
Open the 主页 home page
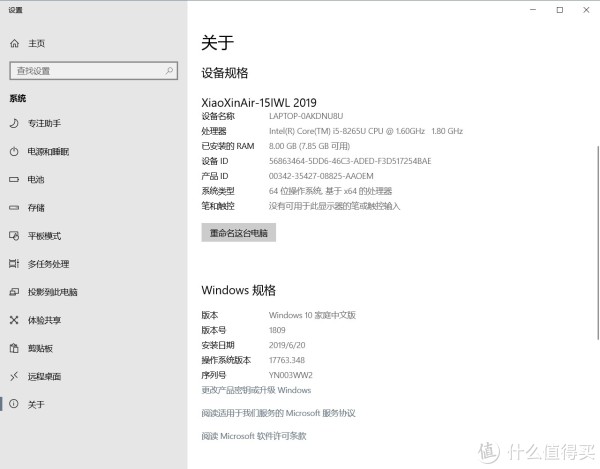(37, 44)
